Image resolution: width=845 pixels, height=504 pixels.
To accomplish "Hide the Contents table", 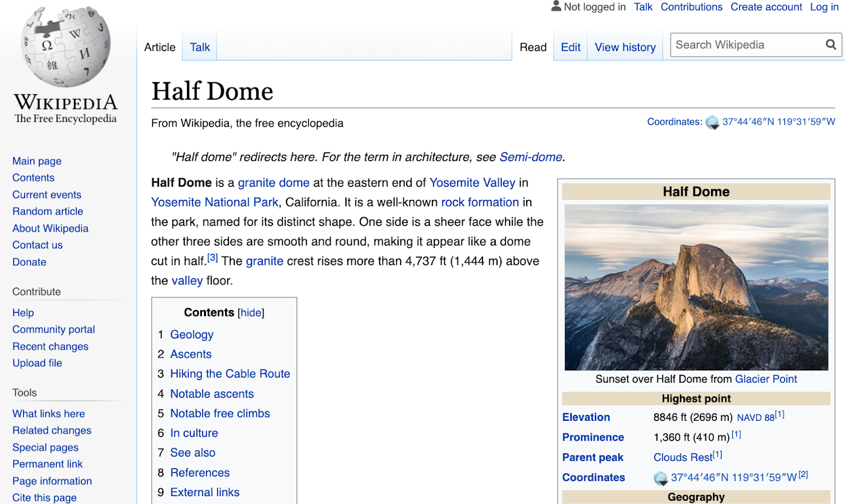I will point(251,312).
